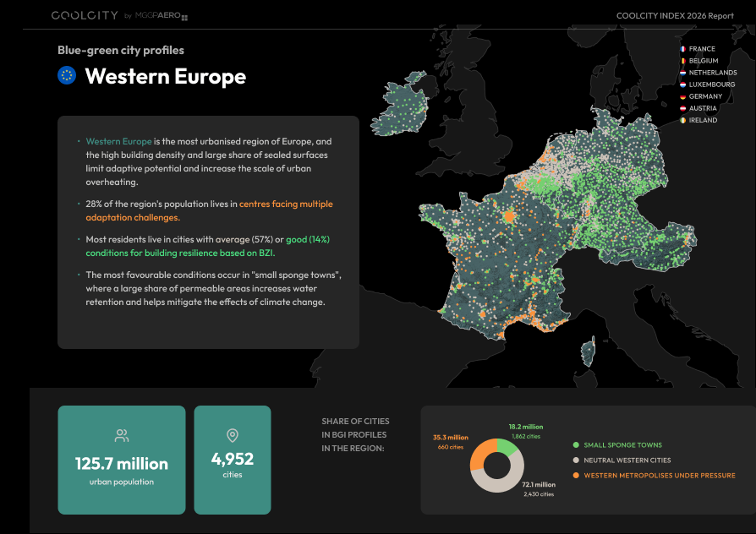Click the Germany flag icon in the legend
Screen dimensions: 756x534
click(682, 96)
